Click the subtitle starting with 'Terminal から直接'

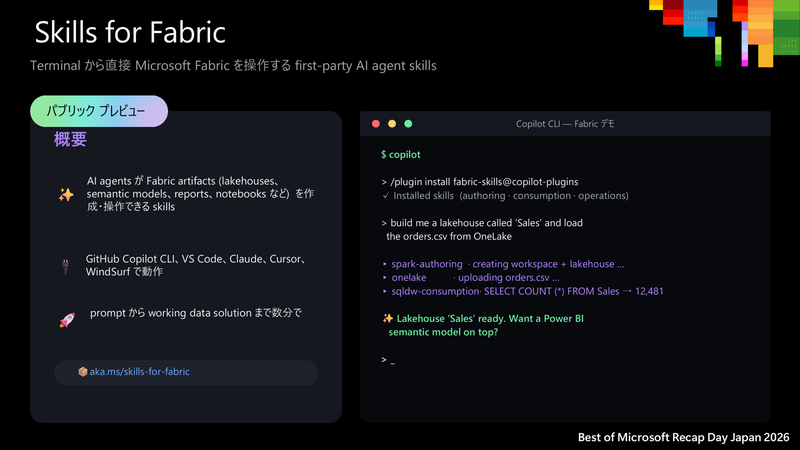tap(233, 66)
